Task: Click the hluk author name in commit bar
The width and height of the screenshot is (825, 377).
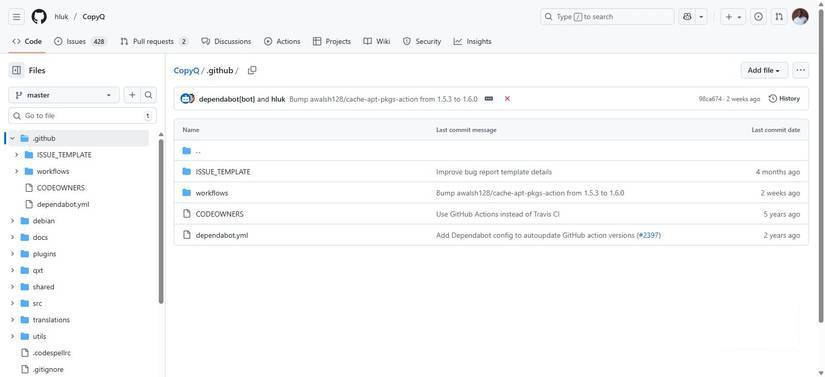Action: click(278, 99)
